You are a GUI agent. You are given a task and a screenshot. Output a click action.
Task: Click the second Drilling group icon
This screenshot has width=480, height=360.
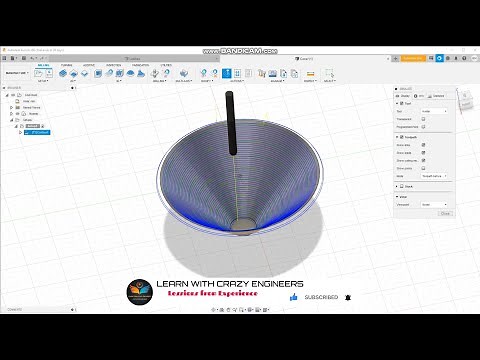point(166,73)
